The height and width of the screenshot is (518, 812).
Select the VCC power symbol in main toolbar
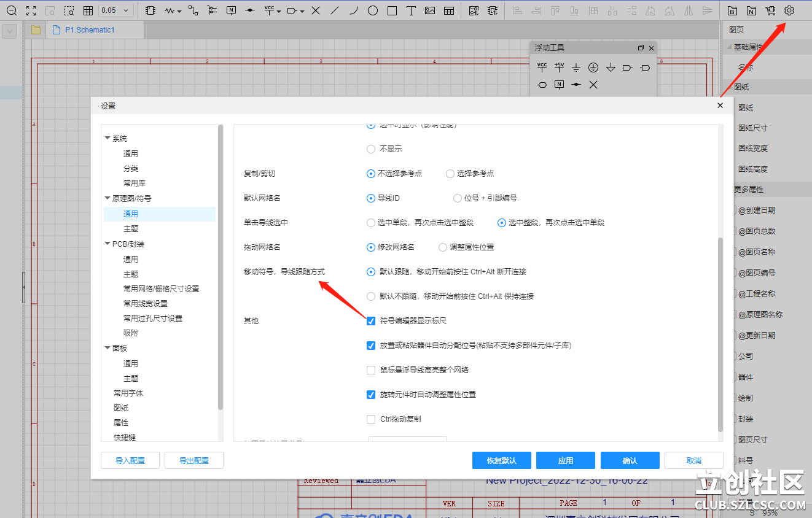click(x=269, y=10)
